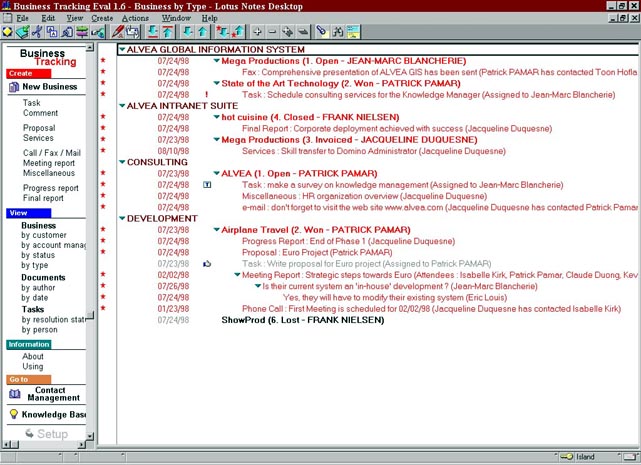Click the last toolbar icon after the binoculars
641x465 pixels.
coord(353,31)
